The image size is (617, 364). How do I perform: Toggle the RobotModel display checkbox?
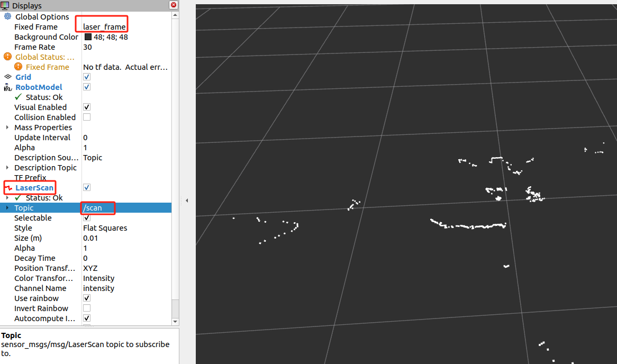pyautogui.click(x=87, y=87)
